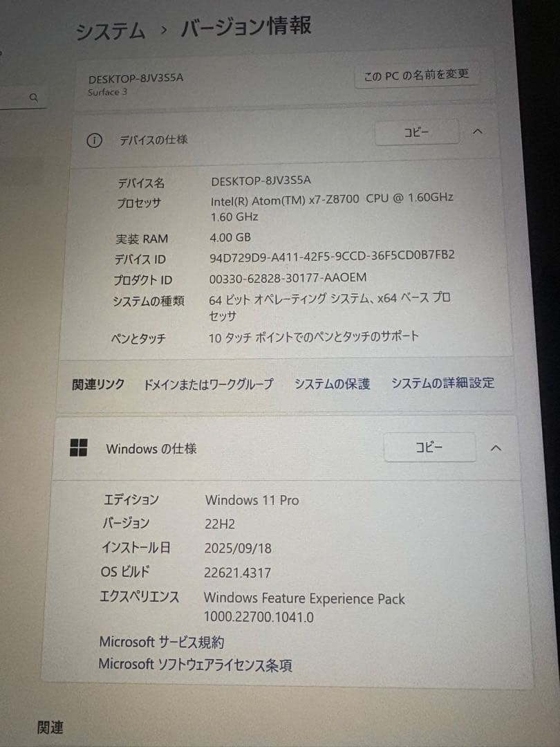Click the info icon beside デバイスの仕様

pyautogui.click(x=94, y=140)
